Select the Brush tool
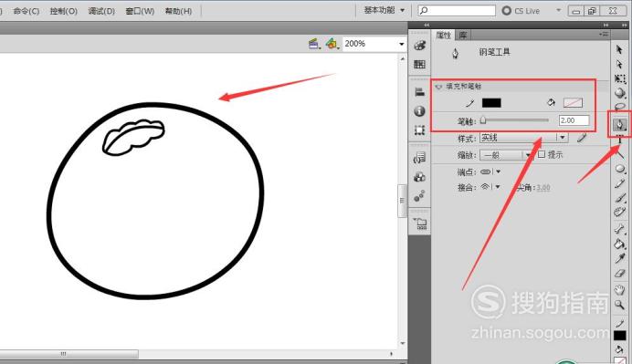This screenshot has height=364, width=632. pos(620,197)
